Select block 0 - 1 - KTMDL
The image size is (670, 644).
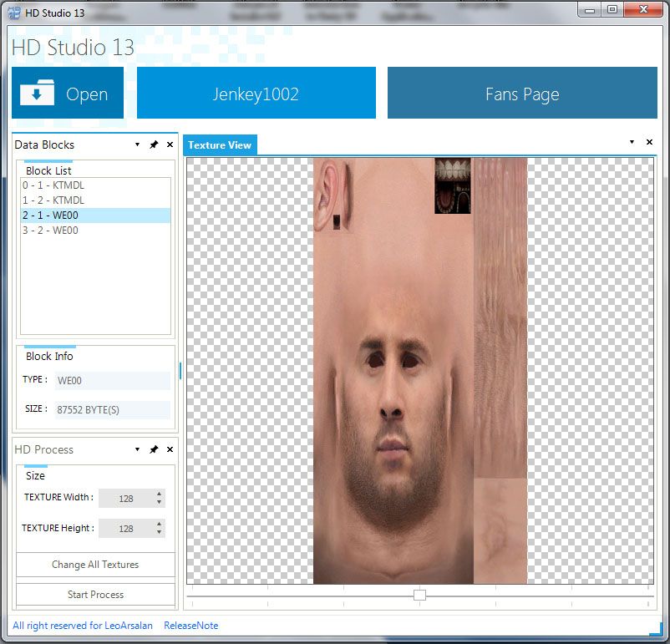[x=53, y=185]
